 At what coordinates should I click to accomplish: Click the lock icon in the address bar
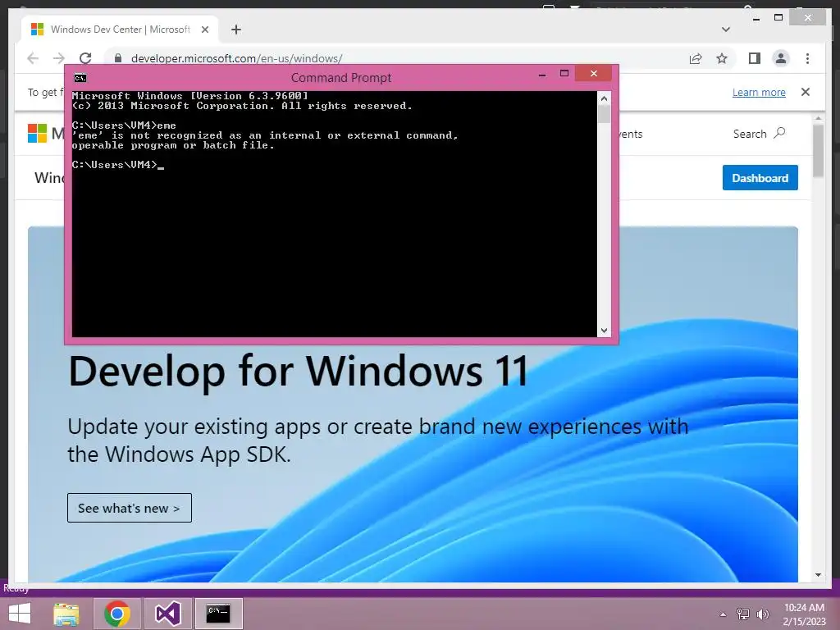tap(118, 58)
